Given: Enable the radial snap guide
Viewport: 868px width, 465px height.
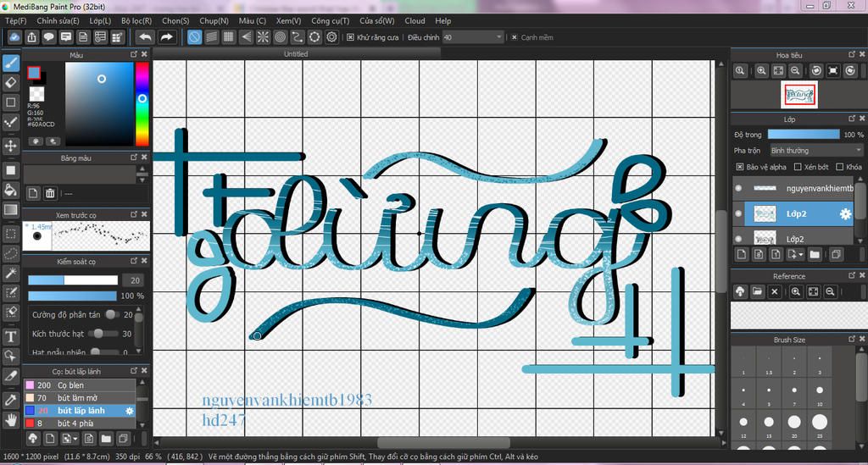Looking at the screenshot, I should coord(263,37).
